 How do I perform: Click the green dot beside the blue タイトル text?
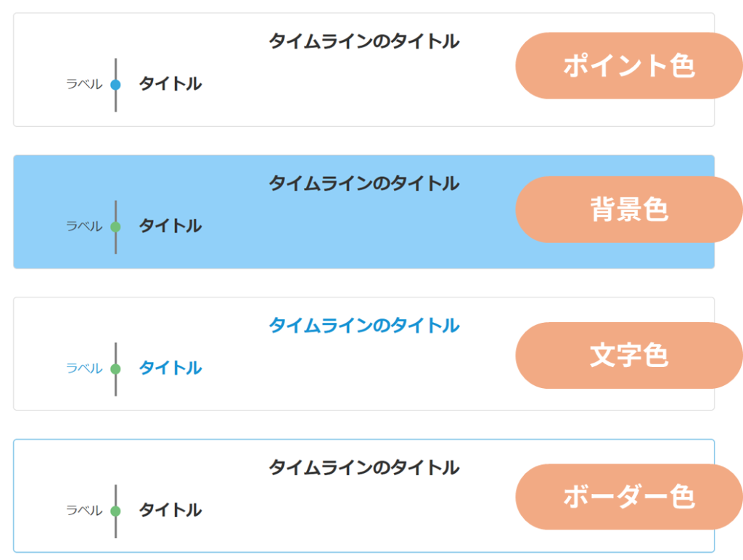coord(115,369)
